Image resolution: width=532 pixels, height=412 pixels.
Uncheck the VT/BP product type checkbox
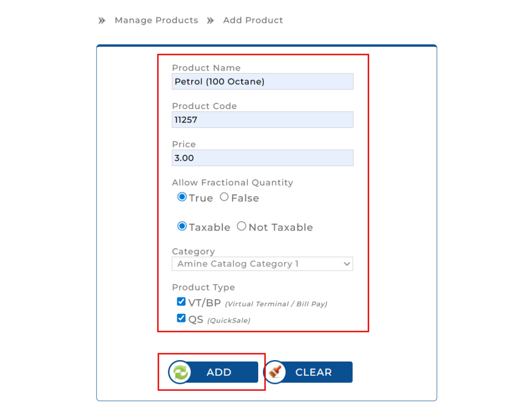(181, 302)
